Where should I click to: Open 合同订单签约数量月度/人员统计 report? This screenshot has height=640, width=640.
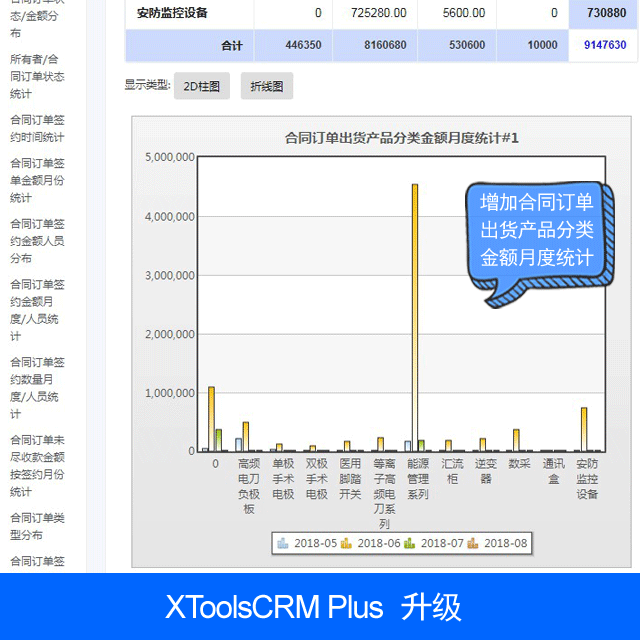[x=37, y=388]
